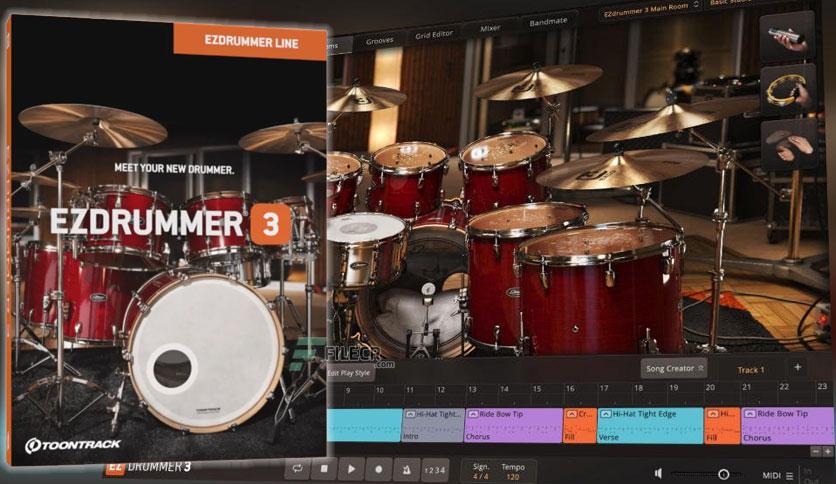Image resolution: width=836 pixels, height=484 pixels.
Task: Select the Intro song block
Action: [x=433, y=425]
